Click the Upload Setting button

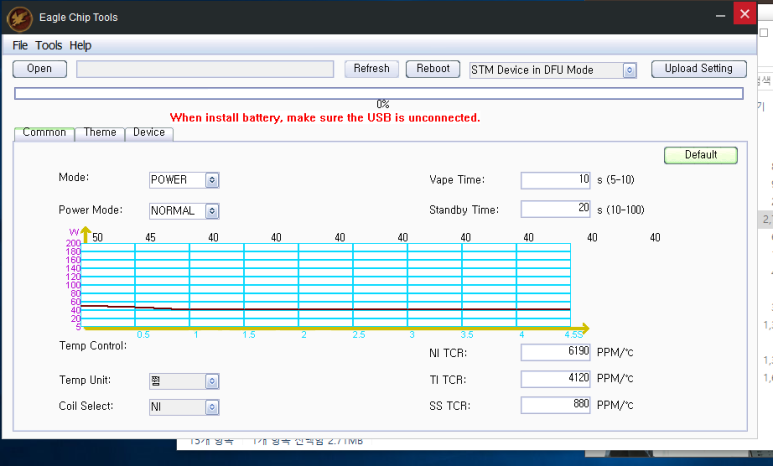(x=699, y=69)
